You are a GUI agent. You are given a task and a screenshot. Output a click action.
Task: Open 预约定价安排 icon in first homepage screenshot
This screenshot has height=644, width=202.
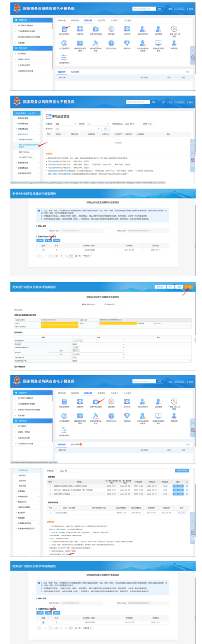[111, 43]
